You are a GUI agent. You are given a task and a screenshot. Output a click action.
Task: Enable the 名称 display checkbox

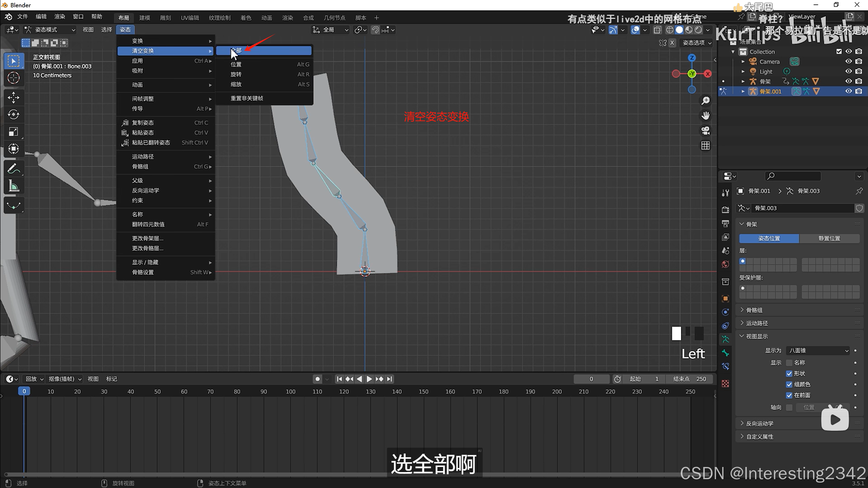point(789,363)
